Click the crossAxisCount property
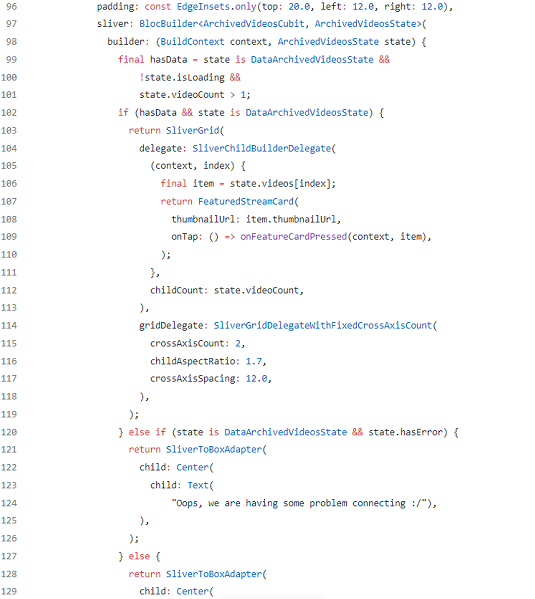535x599 pixels. (x=187, y=343)
